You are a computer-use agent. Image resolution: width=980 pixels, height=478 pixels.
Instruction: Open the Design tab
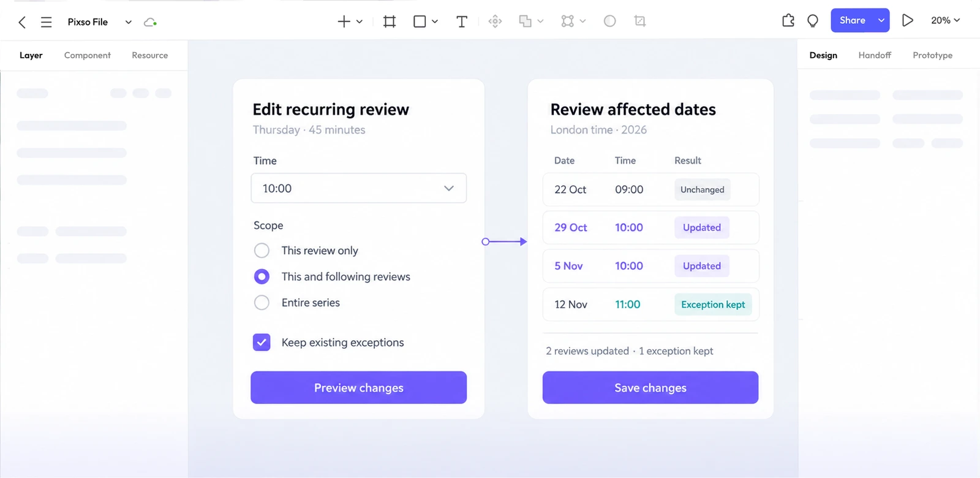click(823, 55)
